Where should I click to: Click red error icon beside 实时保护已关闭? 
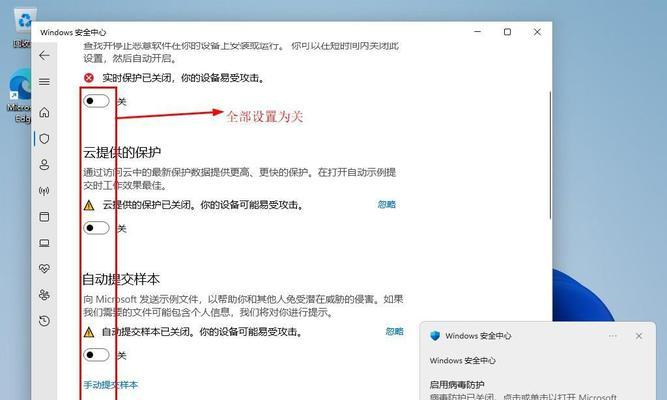88,78
